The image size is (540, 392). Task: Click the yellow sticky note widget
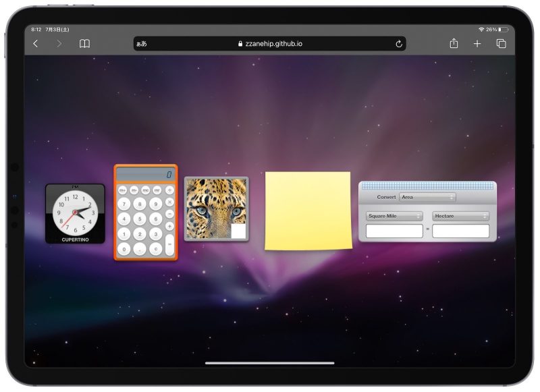(x=307, y=209)
